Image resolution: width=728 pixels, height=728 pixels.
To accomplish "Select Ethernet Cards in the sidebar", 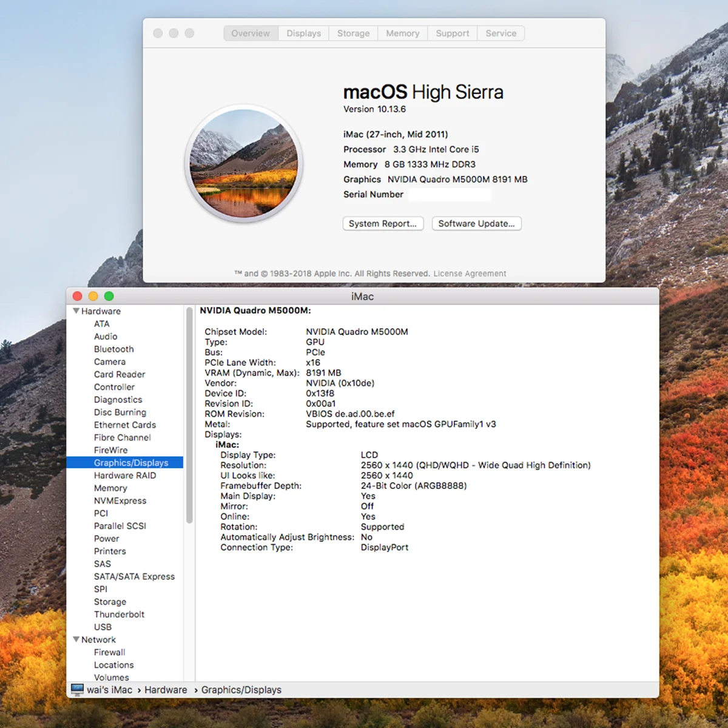I will click(125, 425).
